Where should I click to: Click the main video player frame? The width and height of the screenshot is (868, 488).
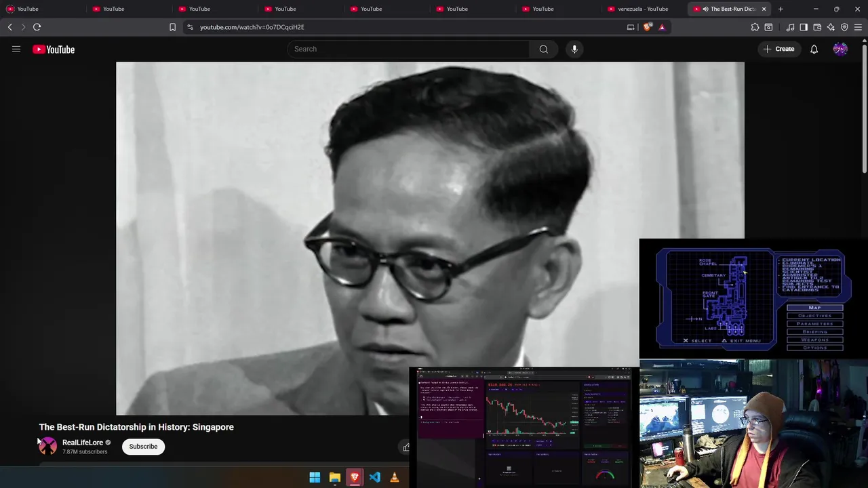point(430,238)
